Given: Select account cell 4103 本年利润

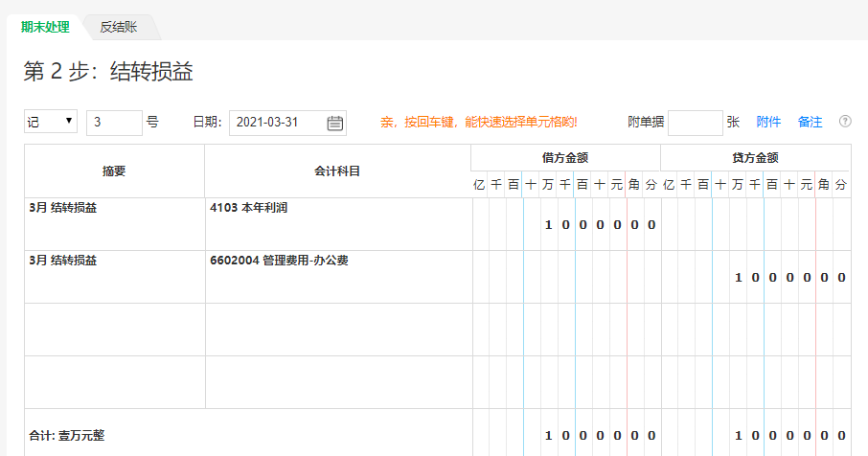Looking at the screenshot, I should click(338, 224).
